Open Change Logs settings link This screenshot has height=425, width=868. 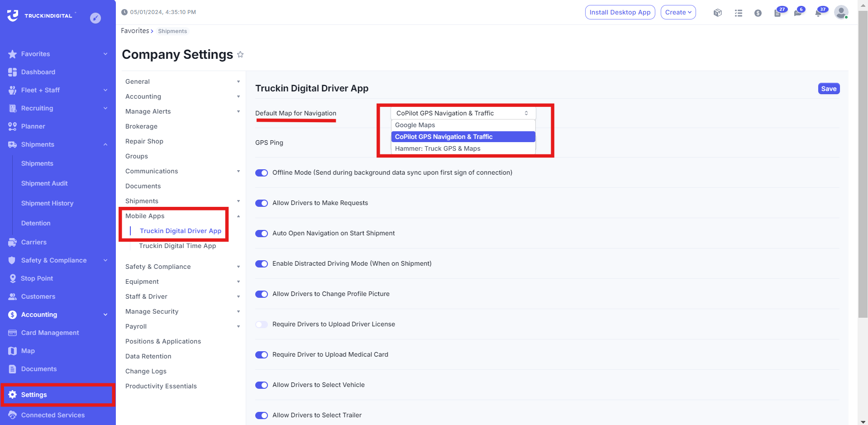(x=146, y=371)
